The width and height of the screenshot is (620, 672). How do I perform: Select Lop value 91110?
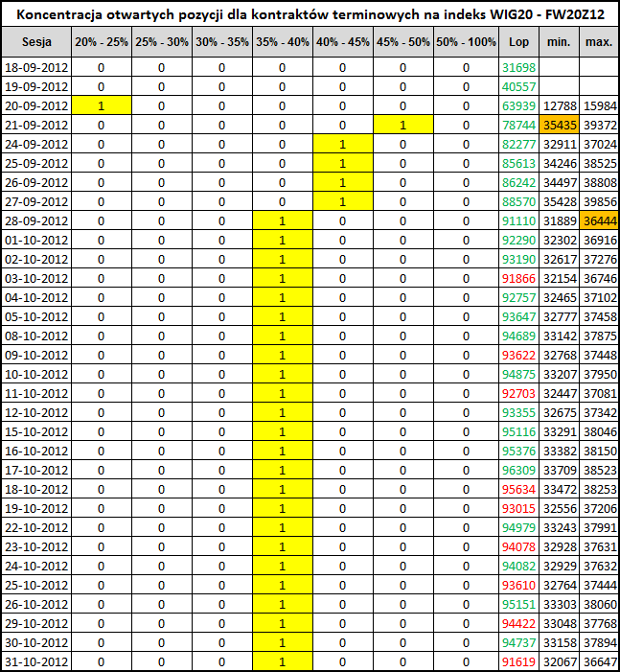pyautogui.click(x=518, y=221)
